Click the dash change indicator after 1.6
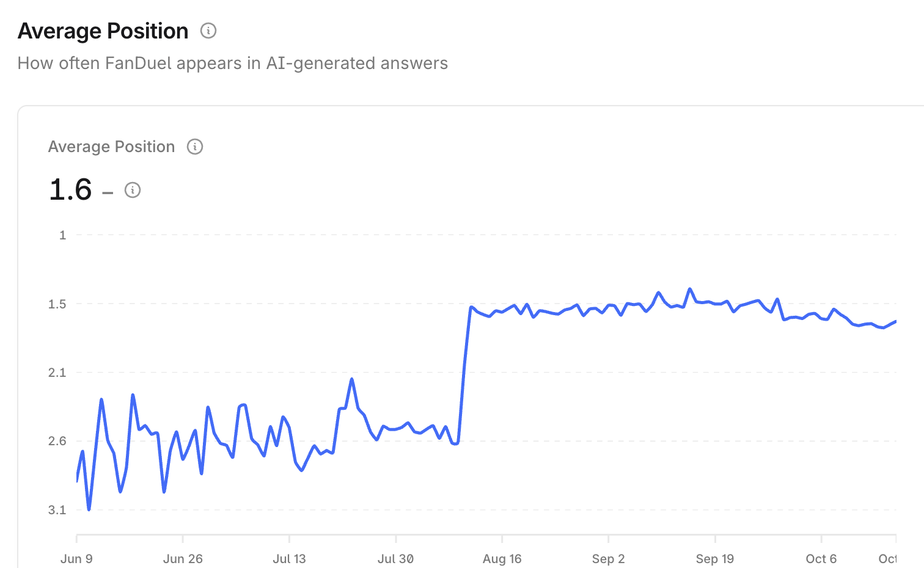The height and width of the screenshot is (568, 924). [108, 192]
